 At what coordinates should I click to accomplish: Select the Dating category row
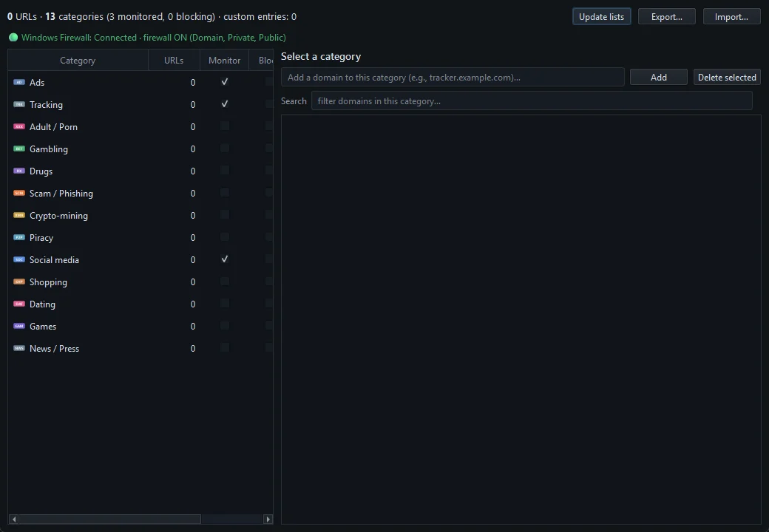140,304
